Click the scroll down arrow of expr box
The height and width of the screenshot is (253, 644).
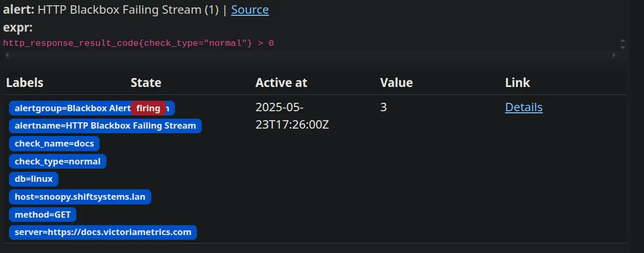[x=622, y=47]
